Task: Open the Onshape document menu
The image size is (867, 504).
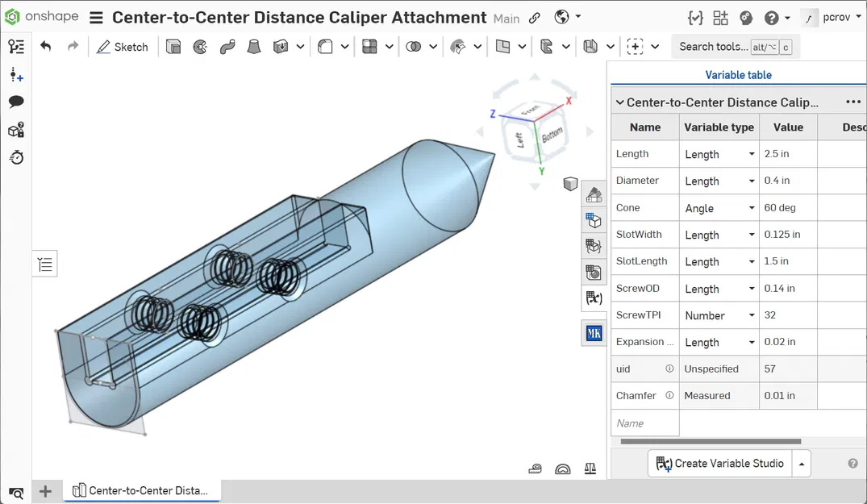Action: tap(97, 17)
